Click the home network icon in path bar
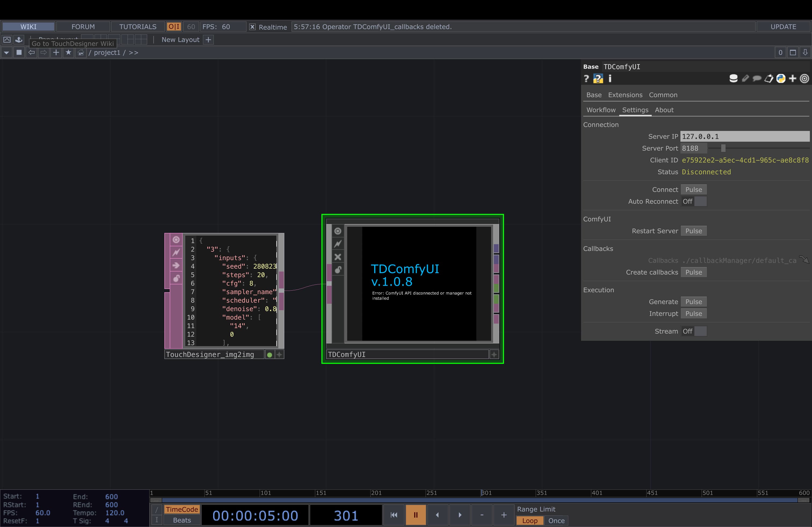This screenshot has height=527, width=812. (x=81, y=53)
